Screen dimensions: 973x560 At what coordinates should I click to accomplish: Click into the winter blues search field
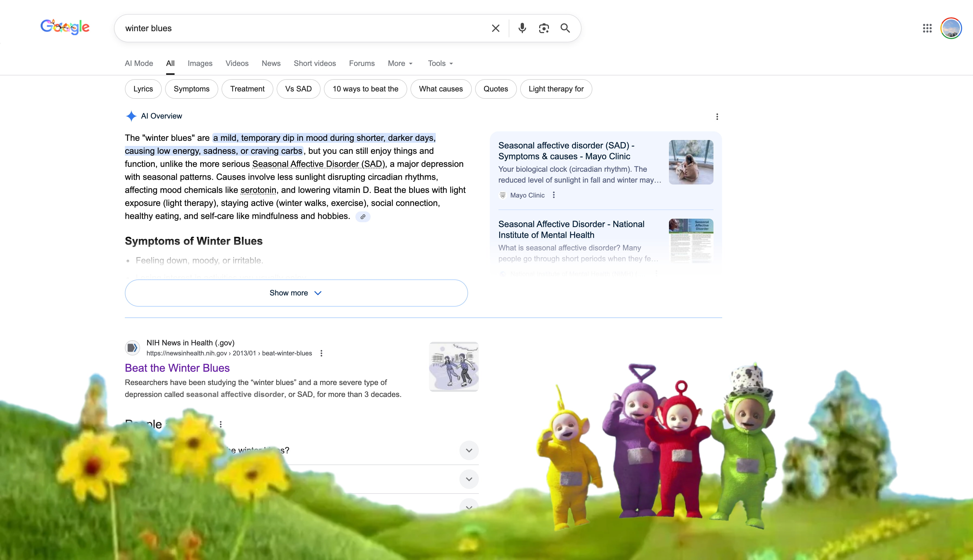click(x=300, y=28)
